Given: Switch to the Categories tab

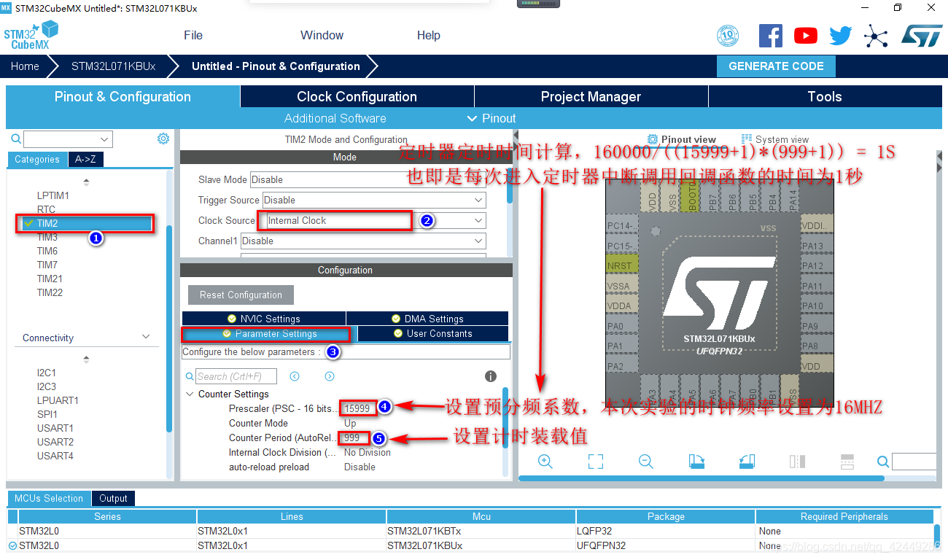Looking at the screenshot, I should coord(37,159).
